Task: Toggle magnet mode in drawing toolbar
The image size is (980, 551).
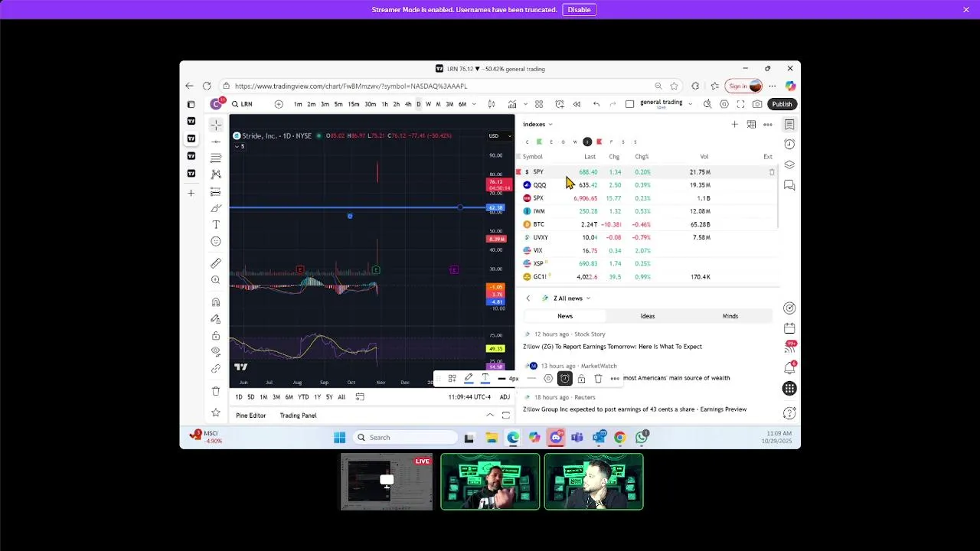Action: click(x=216, y=302)
